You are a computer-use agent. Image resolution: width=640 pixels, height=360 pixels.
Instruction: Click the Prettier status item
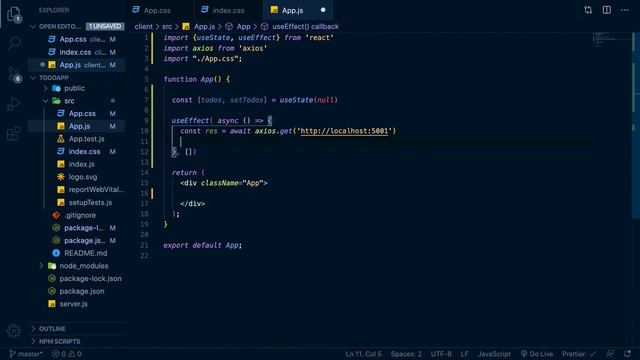[x=579, y=354]
